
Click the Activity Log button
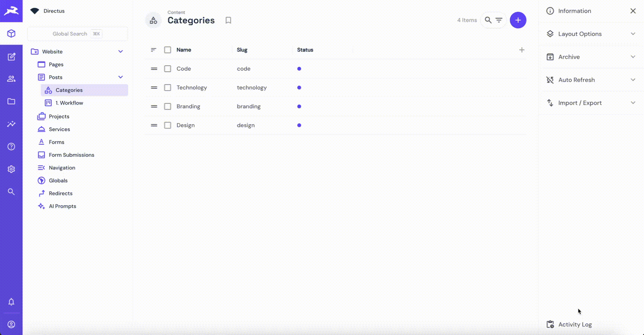coord(575,324)
